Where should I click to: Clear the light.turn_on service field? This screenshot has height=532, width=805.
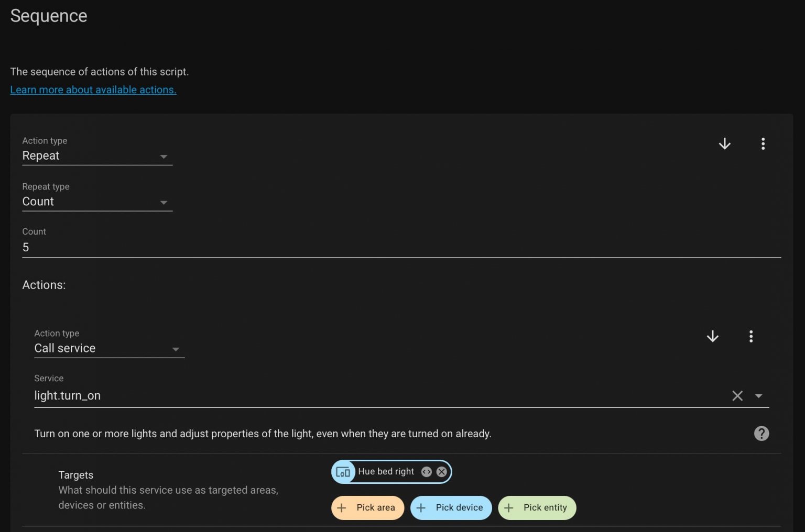737,396
